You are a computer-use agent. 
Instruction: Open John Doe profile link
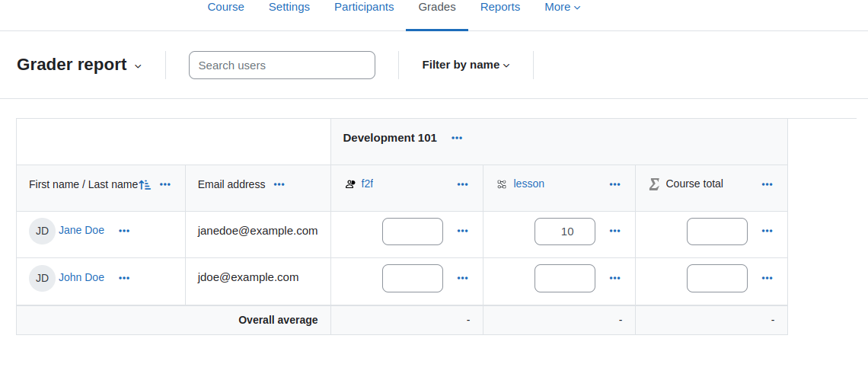(81, 277)
